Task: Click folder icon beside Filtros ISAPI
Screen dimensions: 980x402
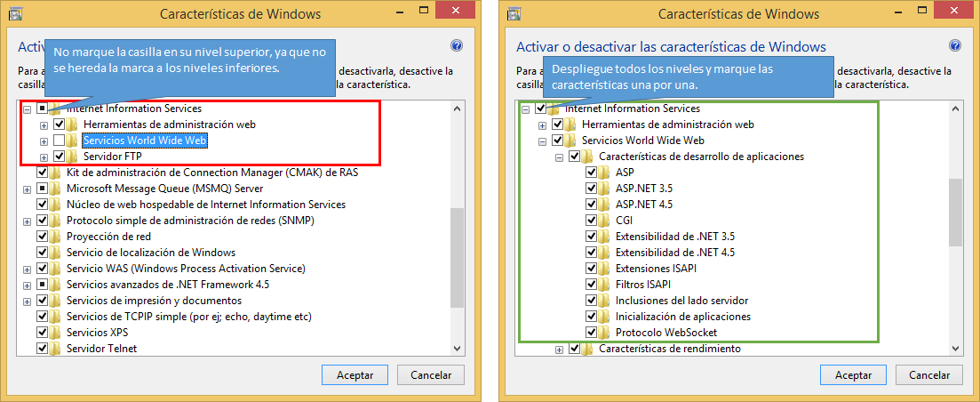Action: coord(604,285)
